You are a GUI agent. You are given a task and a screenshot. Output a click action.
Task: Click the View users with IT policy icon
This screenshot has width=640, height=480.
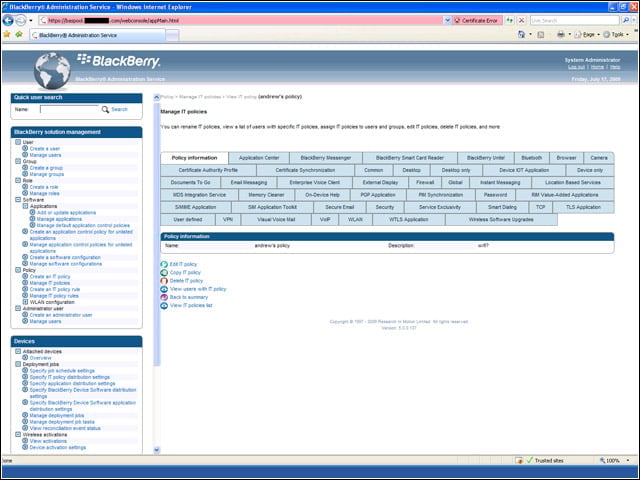(x=164, y=289)
